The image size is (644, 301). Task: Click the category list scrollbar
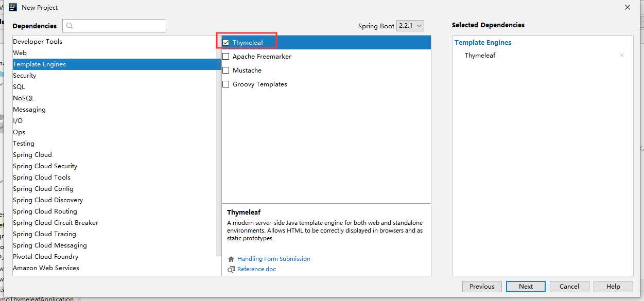point(219,147)
